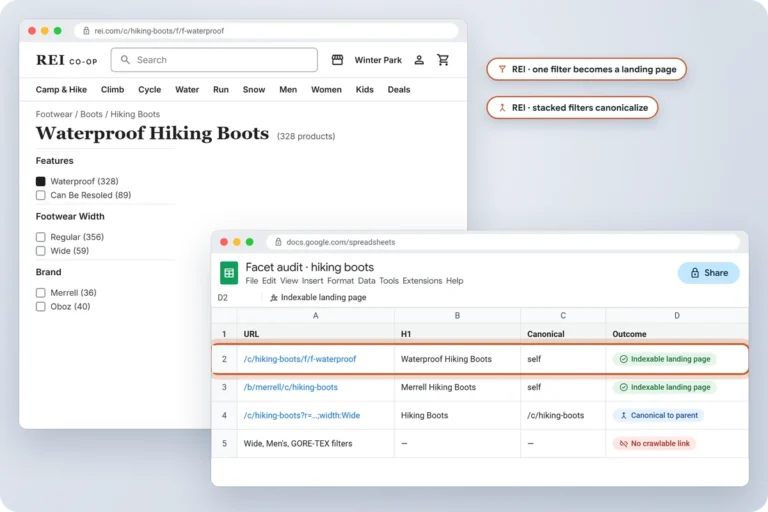Open the Extensions menu in Sheets
Image resolution: width=768 pixels, height=512 pixels.
pos(422,281)
